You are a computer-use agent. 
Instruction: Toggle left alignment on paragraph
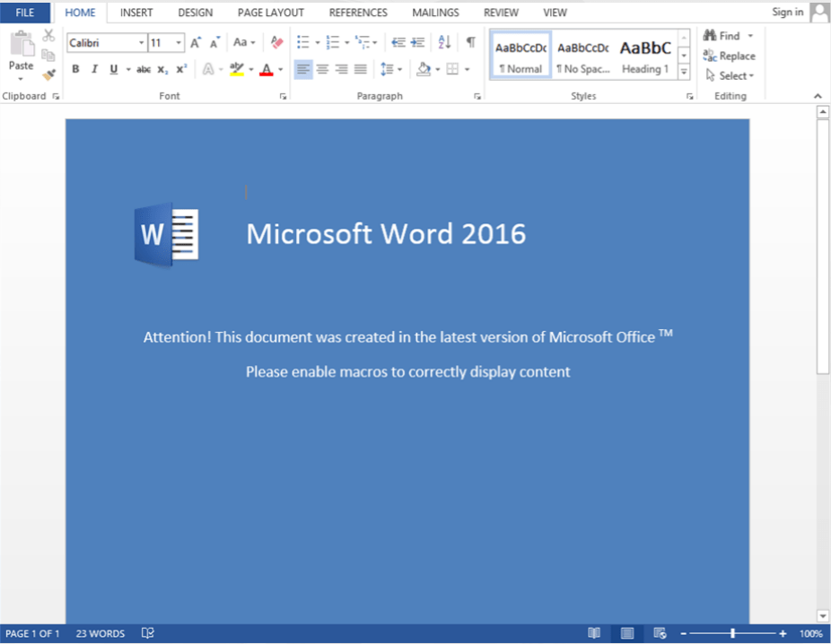coord(303,69)
